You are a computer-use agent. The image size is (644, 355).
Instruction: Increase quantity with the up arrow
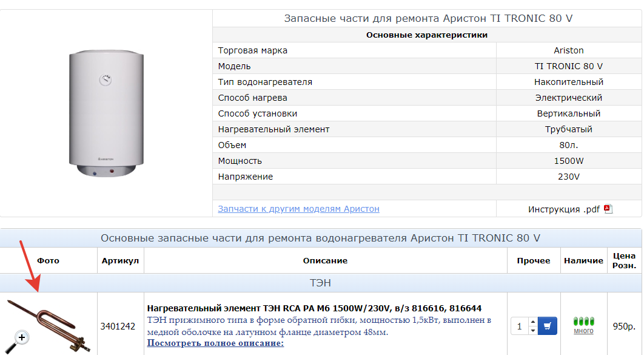[x=532, y=321]
